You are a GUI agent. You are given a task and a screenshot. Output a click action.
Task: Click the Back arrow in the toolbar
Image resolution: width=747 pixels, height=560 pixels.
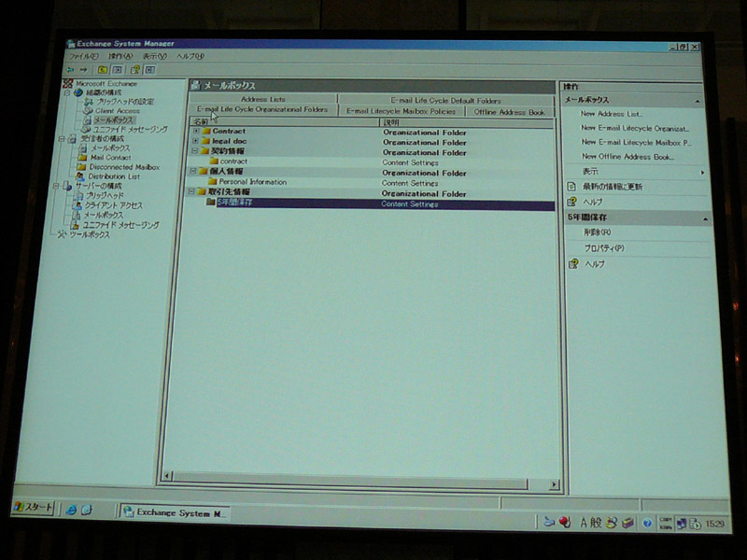click(70, 70)
